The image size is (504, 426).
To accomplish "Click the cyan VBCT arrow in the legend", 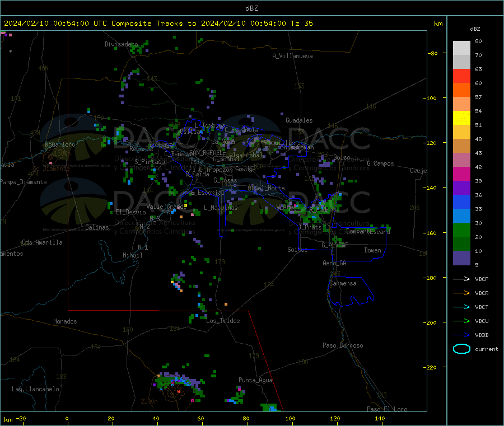I will pos(461,307).
